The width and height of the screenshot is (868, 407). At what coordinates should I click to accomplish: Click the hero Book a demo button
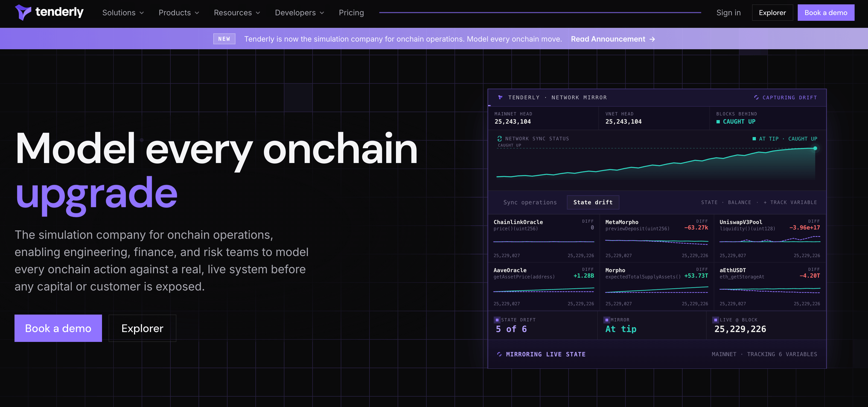58,328
